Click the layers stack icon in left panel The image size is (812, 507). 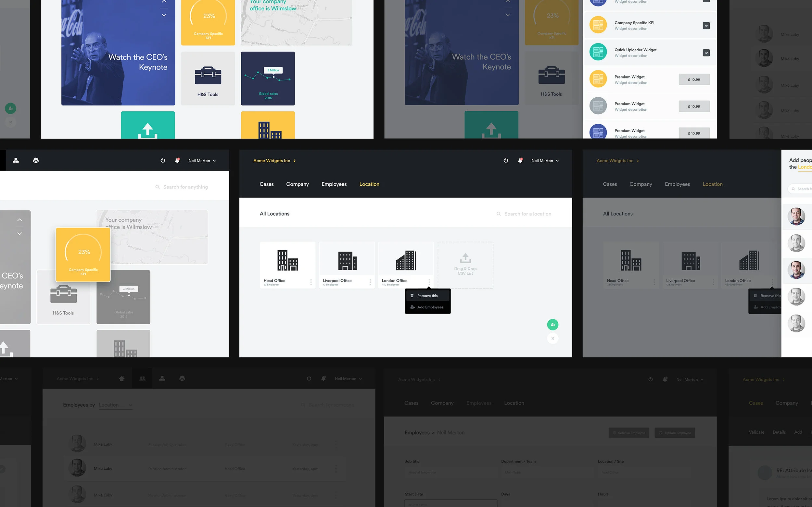pos(36,160)
